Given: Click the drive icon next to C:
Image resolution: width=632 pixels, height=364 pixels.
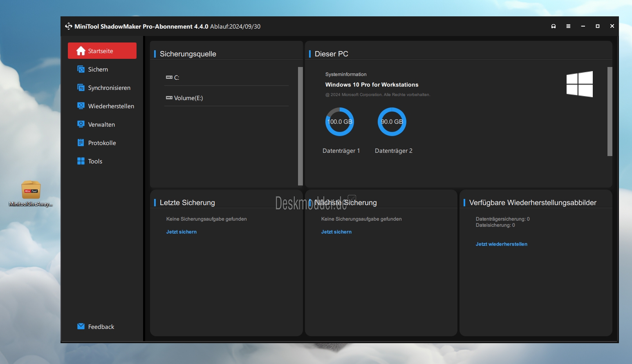Looking at the screenshot, I should click(x=169, y=77).
